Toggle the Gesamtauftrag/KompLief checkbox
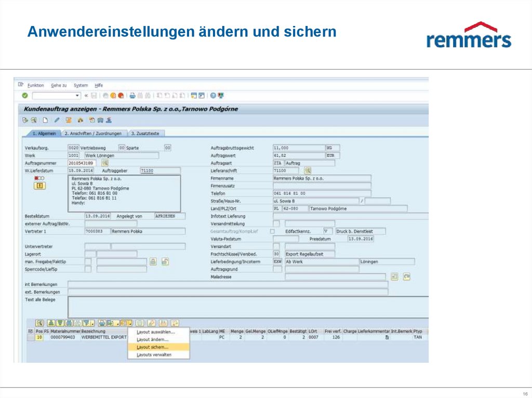Image resolution: width=532 pixels, height=398 pixels. 272,231
